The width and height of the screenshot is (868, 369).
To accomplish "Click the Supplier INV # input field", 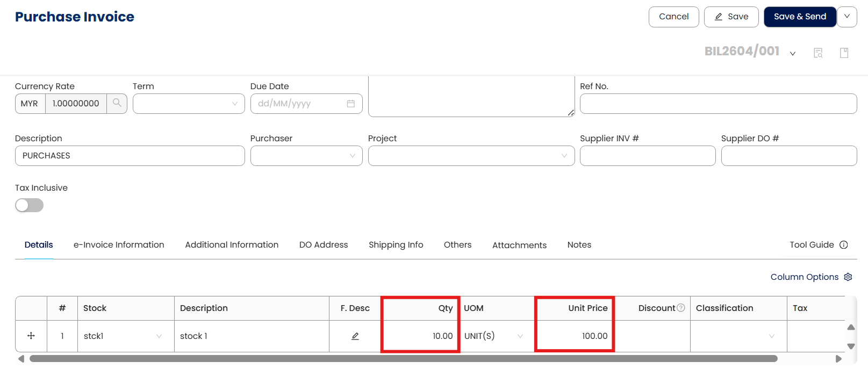I will 647,156.
